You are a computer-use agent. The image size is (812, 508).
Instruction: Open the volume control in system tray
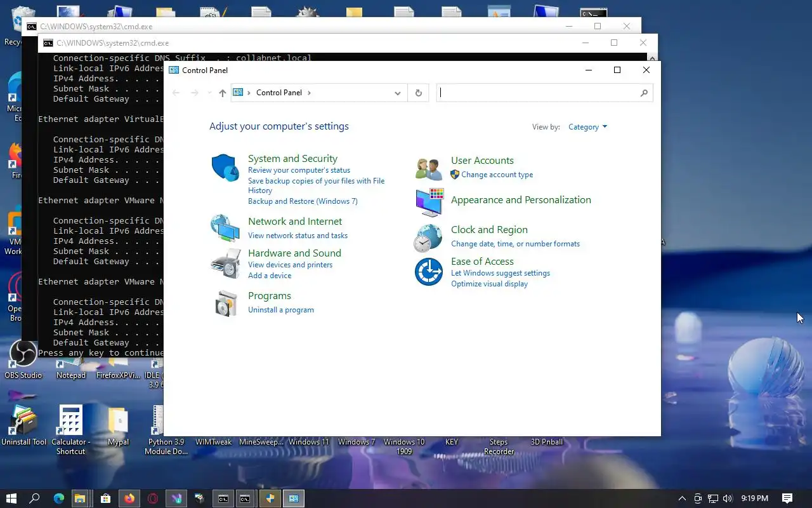(x=728, y=498)
